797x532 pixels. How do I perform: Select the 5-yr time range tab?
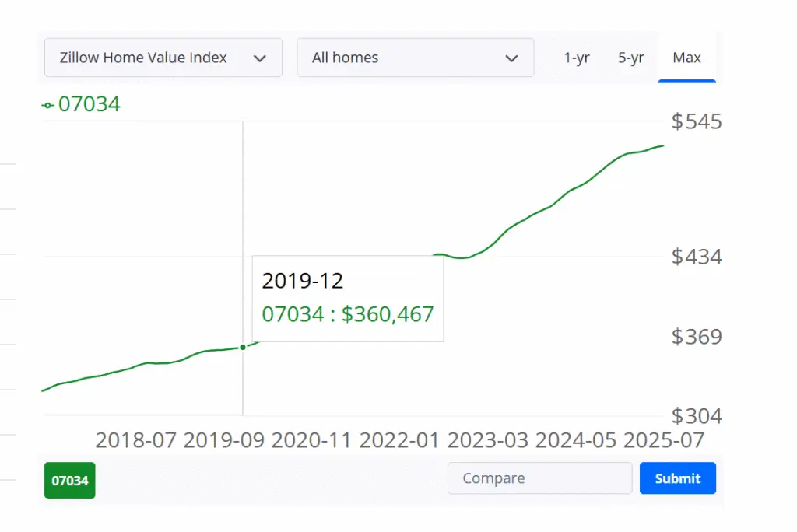pos(630,58)
